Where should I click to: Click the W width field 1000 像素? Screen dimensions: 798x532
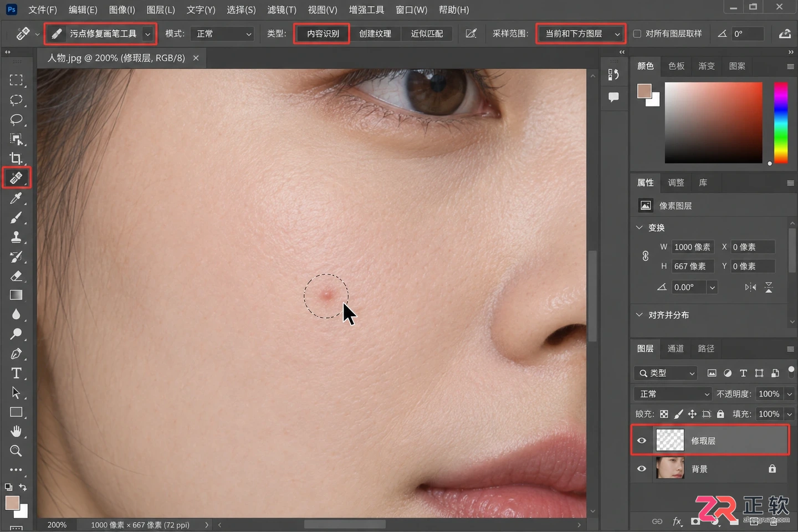click(692, 247)
